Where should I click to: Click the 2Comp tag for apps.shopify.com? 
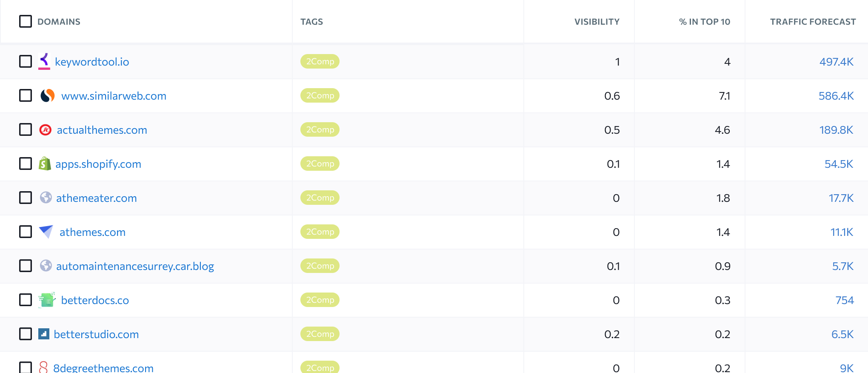[320, 164]
